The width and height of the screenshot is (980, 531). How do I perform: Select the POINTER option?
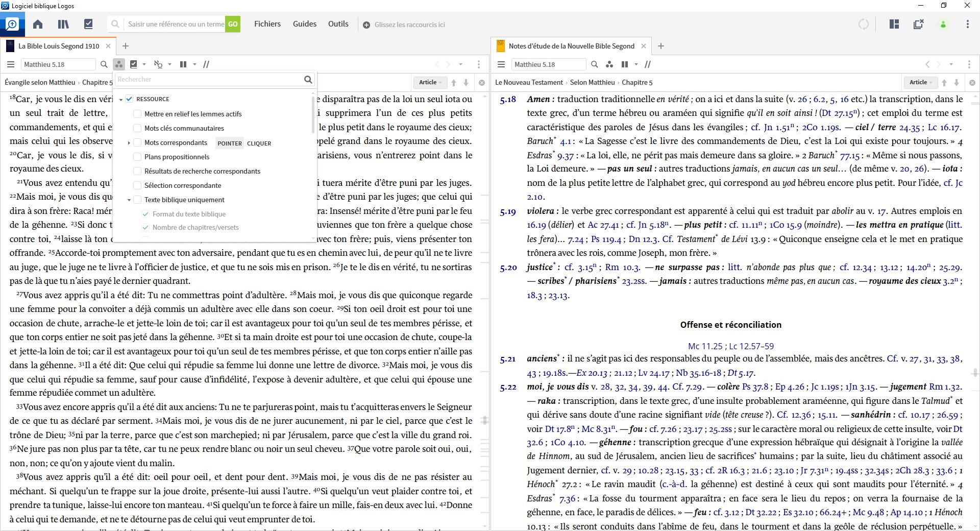point(230,143)
